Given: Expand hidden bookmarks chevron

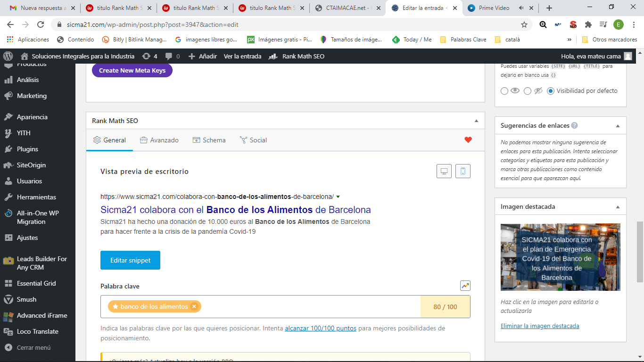Looking at the screenshot, I should click(569, 40).
